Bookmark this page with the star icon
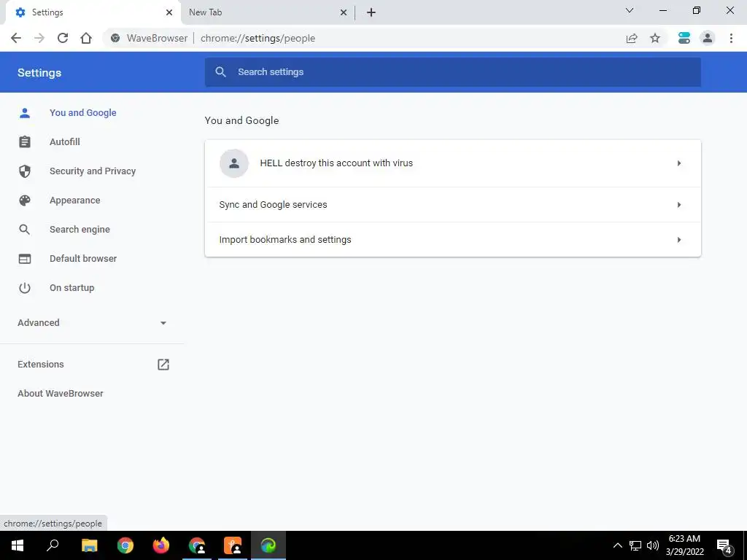 coord(655,38)
